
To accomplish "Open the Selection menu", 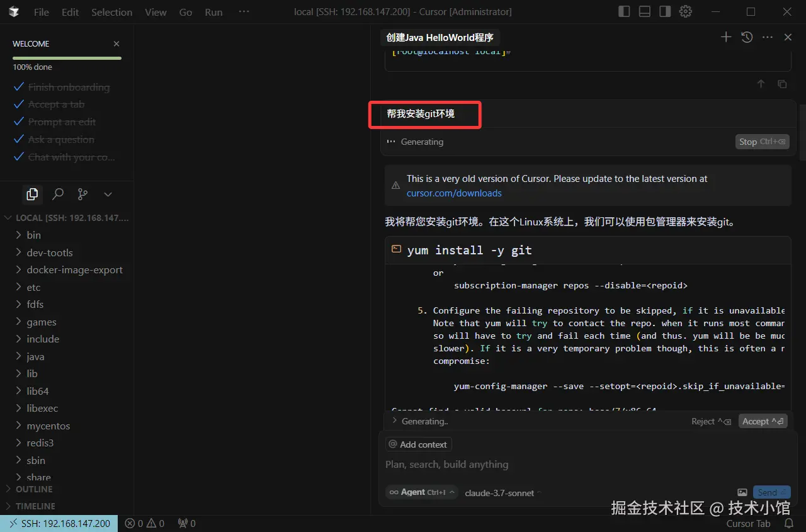I will tap(111, 12).
